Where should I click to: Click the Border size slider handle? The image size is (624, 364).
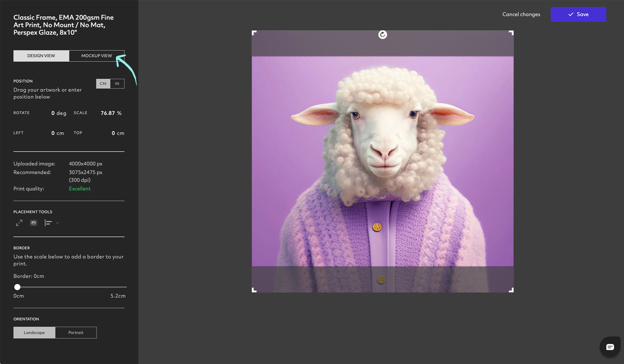(x=17, y=287)
